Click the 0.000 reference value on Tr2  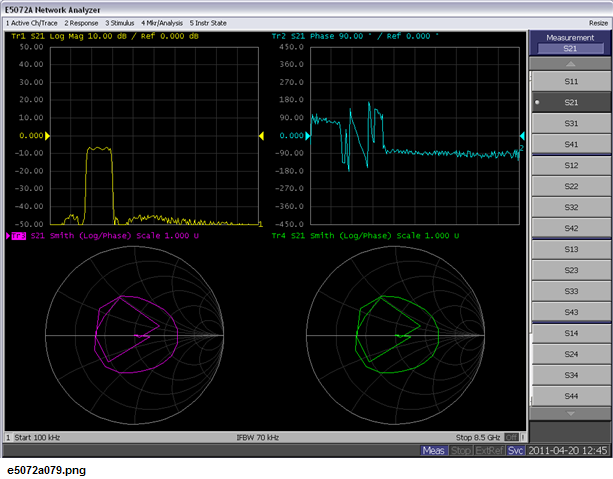292,136
